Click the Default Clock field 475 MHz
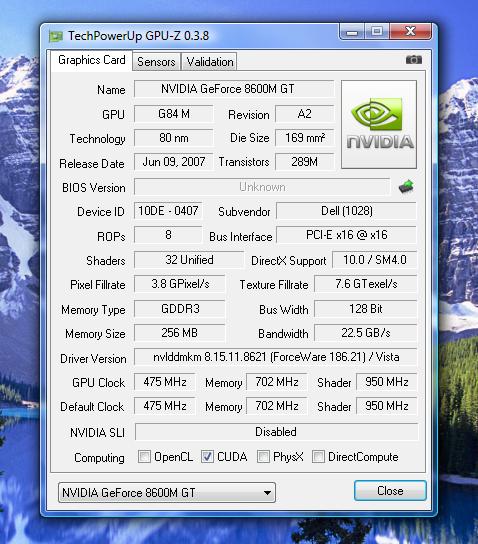This screenshot has width=478, height=544. (165, 406)
